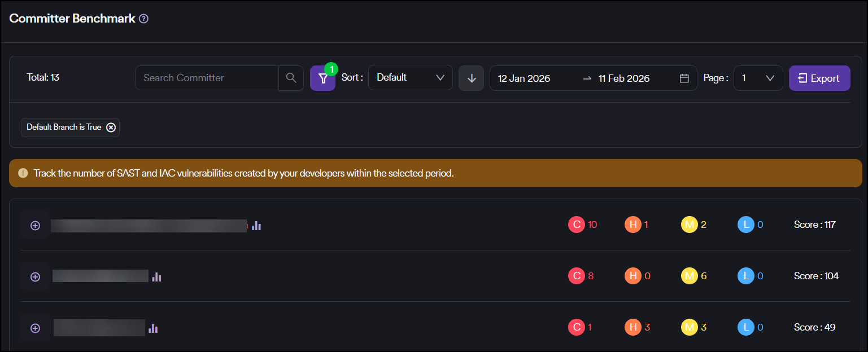Toggle the sort direction arrow
Screen dimensions: 868x352
(471, 78)
